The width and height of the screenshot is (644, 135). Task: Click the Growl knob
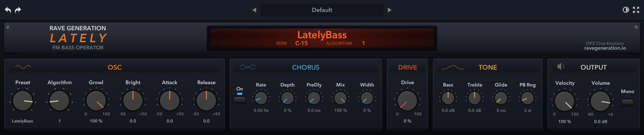tap(96, 101)
